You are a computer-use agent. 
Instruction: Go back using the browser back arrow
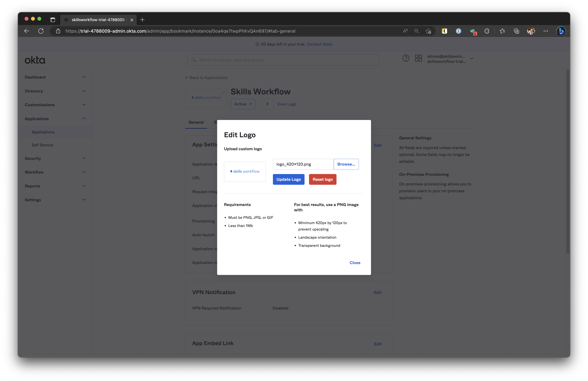(27, 31)
